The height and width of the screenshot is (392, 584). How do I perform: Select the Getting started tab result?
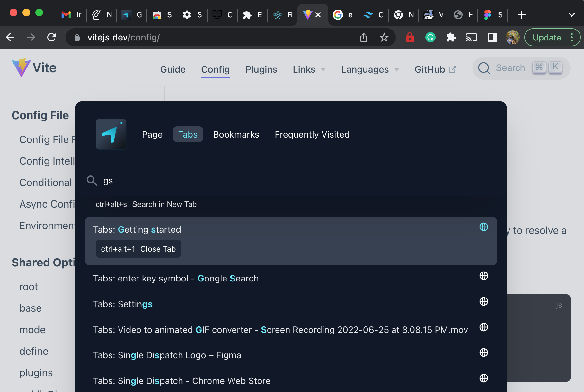pos(291,241)
